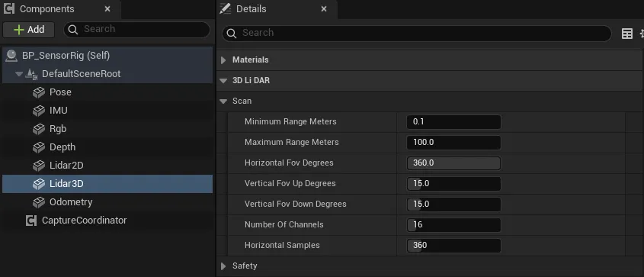Click the Details search magnifier icon
The height and width of the screenshot is (277, 644).
pyautogui.click(x=232, y=34)
